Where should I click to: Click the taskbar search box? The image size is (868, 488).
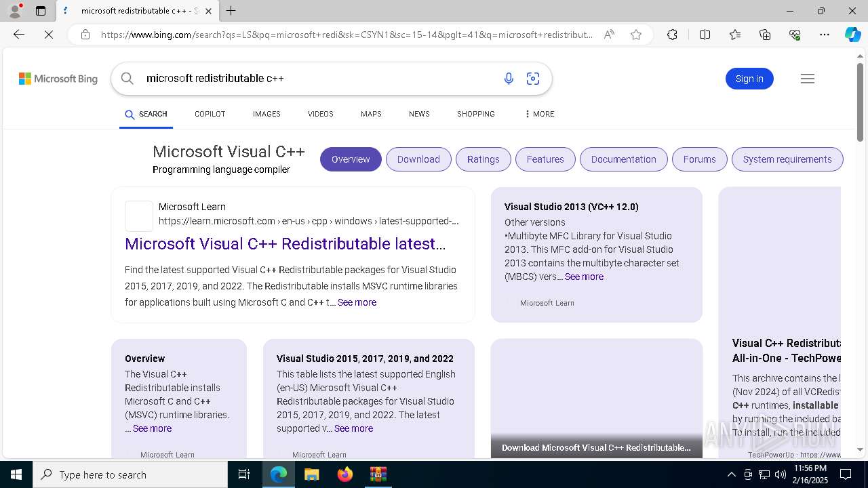pyautogui.click(x=130, y=474)
